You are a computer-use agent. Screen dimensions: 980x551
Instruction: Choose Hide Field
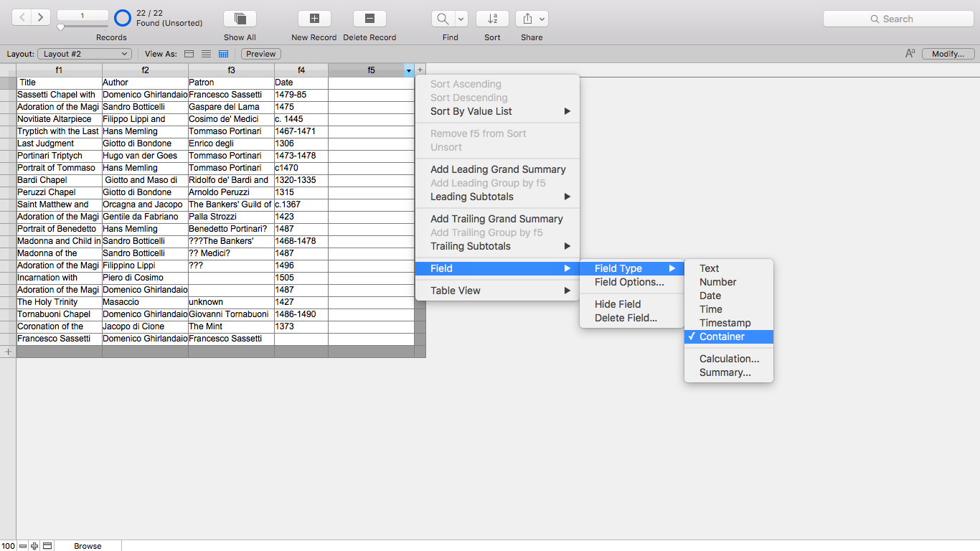[631, 304]
